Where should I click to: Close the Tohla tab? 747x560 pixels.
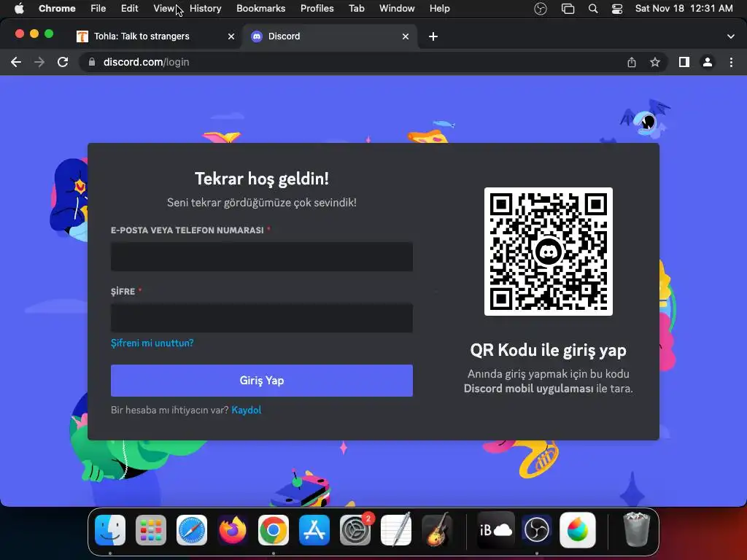coord(231,36)
